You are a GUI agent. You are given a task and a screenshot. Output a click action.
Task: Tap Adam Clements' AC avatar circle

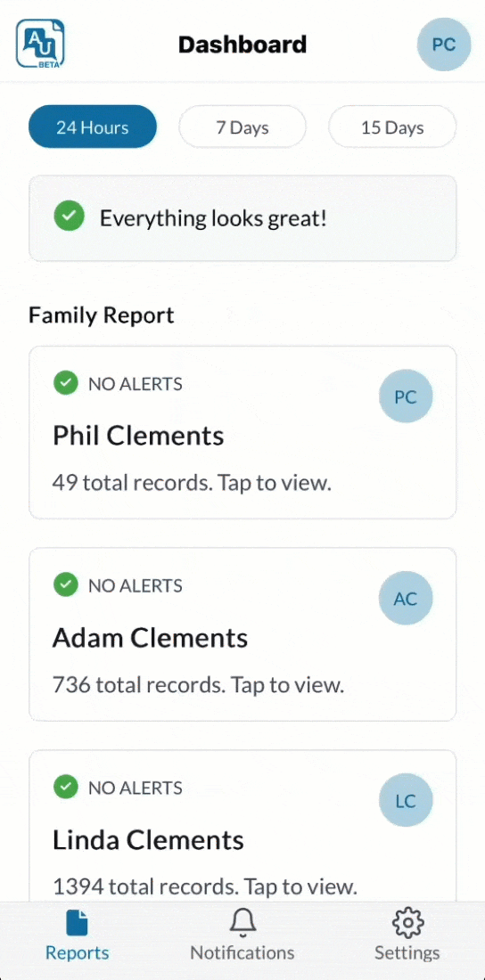click(406, 598)
